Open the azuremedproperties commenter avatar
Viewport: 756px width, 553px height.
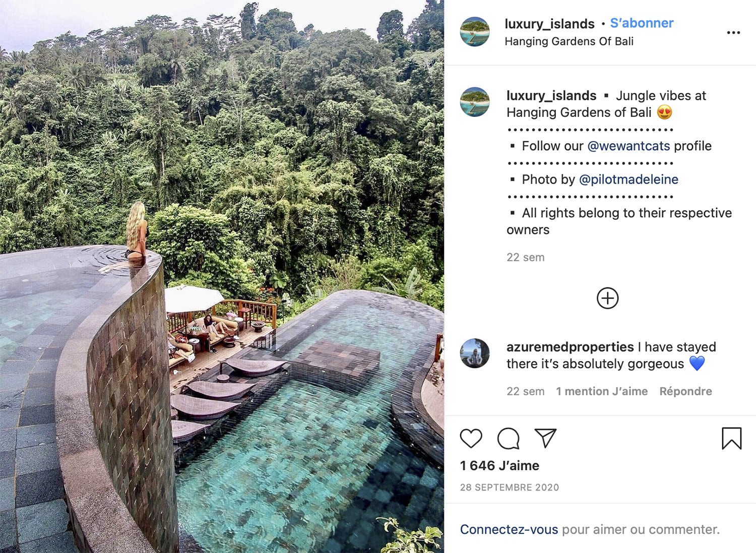click(475, 353)
